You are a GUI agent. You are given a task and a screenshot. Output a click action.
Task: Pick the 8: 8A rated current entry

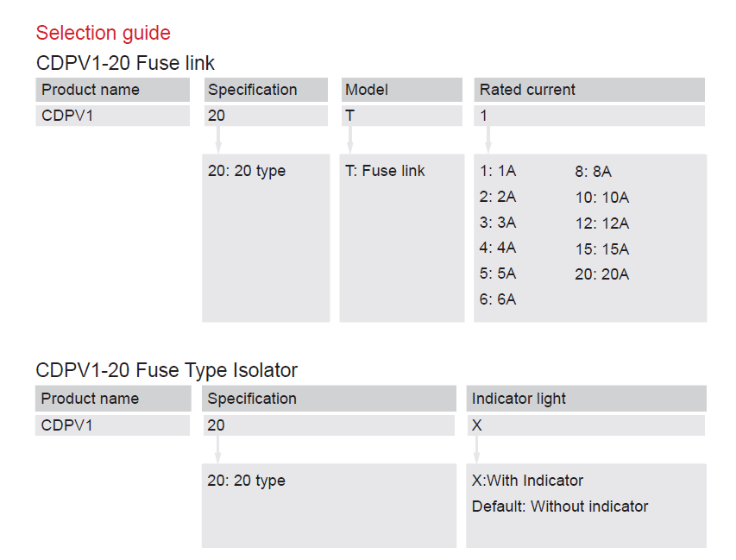[x=594, y=171]
